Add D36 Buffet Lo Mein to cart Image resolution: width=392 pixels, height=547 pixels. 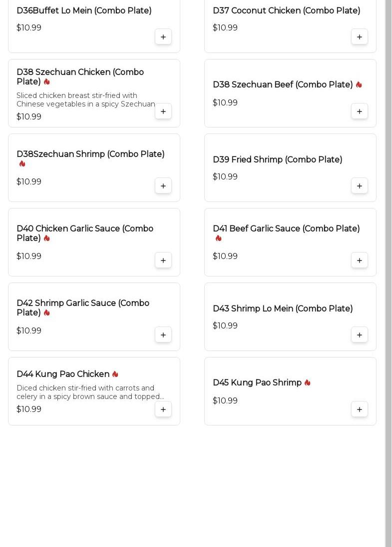tap(163, 37)
